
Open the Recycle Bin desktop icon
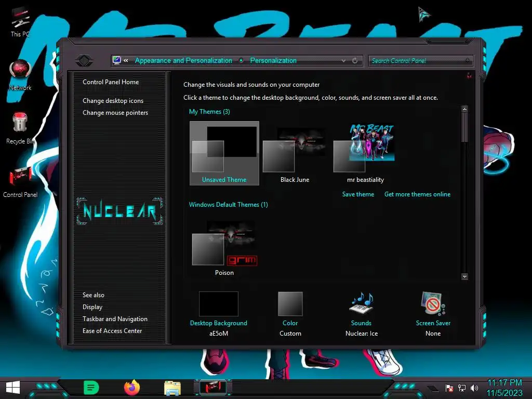tap(20, 128)
